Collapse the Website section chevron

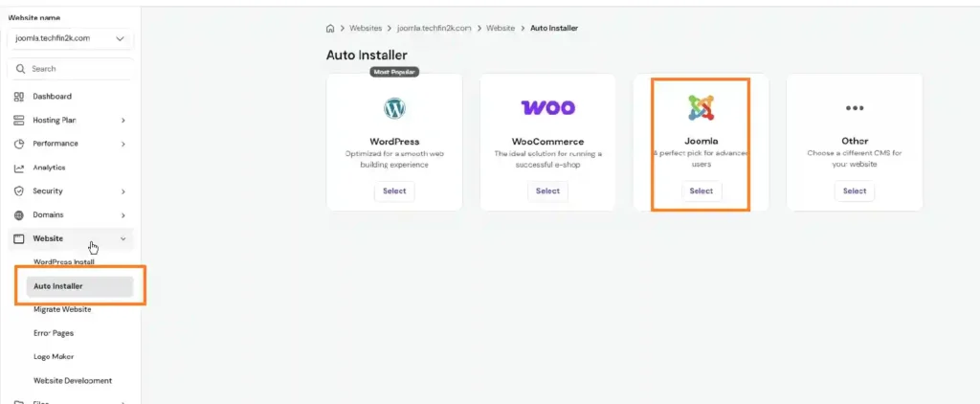pos(123,239)
